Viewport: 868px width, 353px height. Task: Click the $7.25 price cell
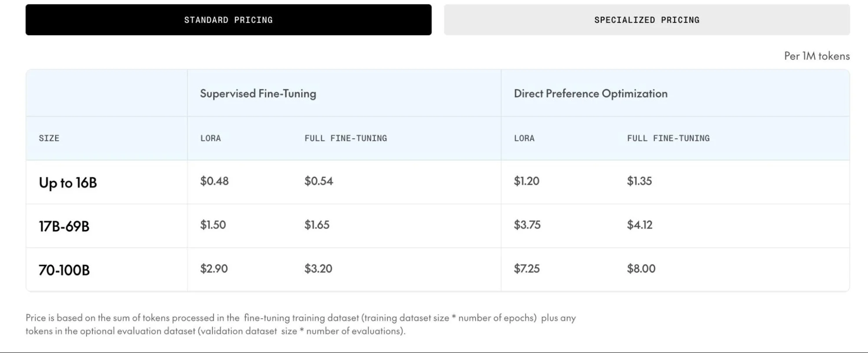point(527,269)
